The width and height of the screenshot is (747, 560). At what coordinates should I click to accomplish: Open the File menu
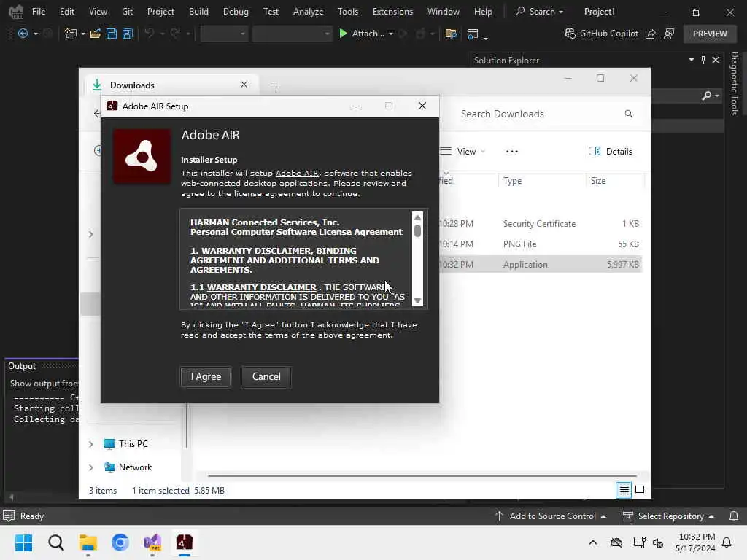click(39, 12)
